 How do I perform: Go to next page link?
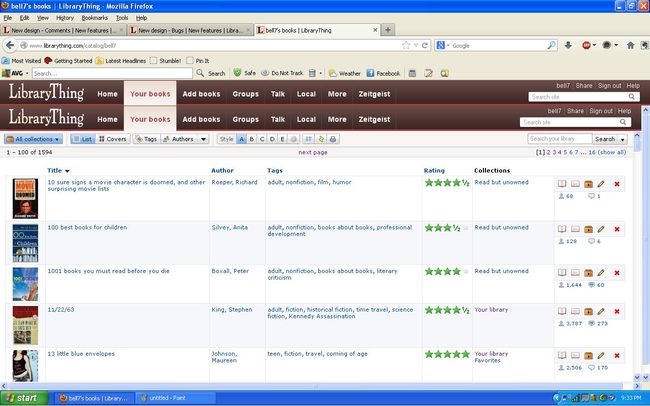pos(313,153)
